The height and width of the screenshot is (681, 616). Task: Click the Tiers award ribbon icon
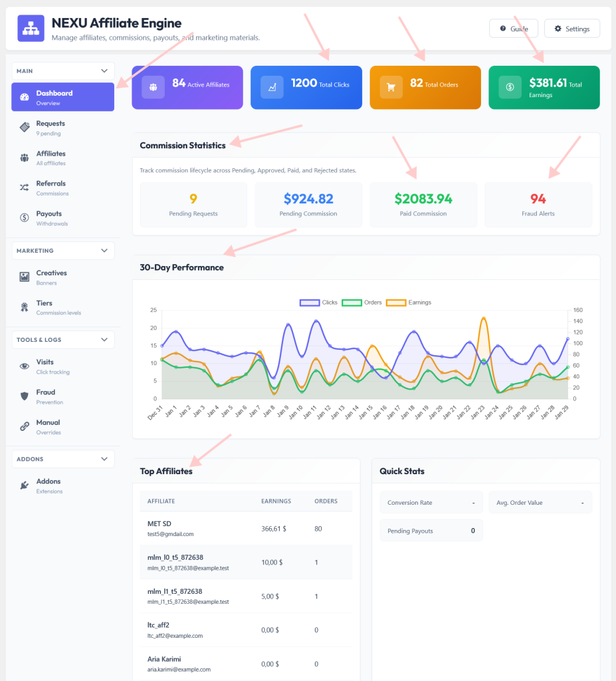pos(25,307)
